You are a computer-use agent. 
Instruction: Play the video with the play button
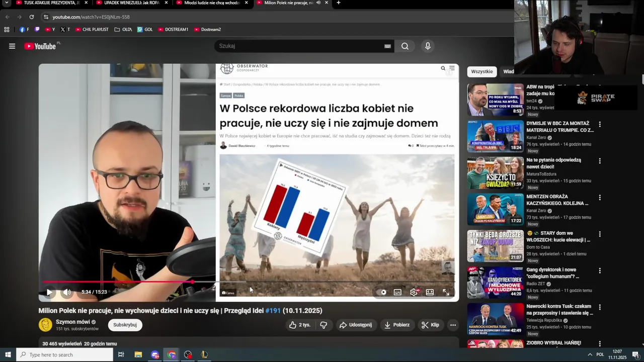(x=49, y=292)
